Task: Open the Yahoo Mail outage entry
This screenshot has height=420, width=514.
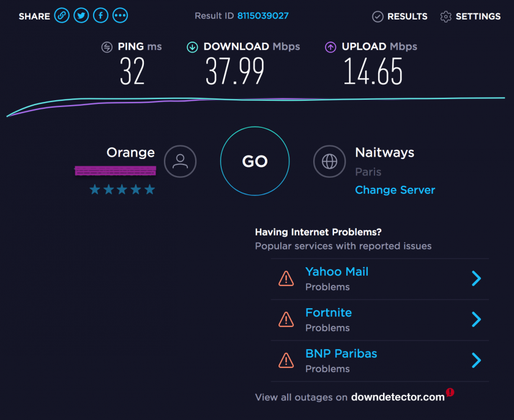Action: [337, 272]
